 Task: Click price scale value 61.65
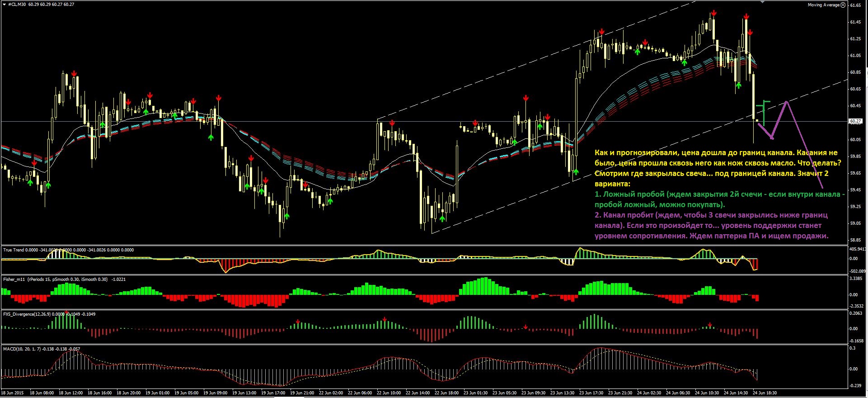click(855, 5)
